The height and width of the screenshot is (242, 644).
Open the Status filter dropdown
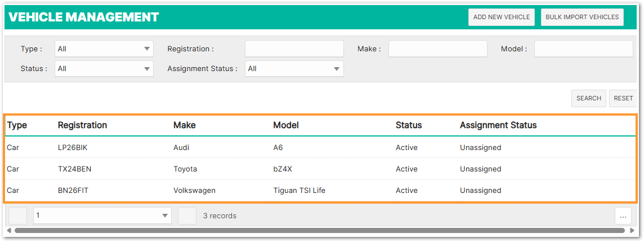coord(104,69)
